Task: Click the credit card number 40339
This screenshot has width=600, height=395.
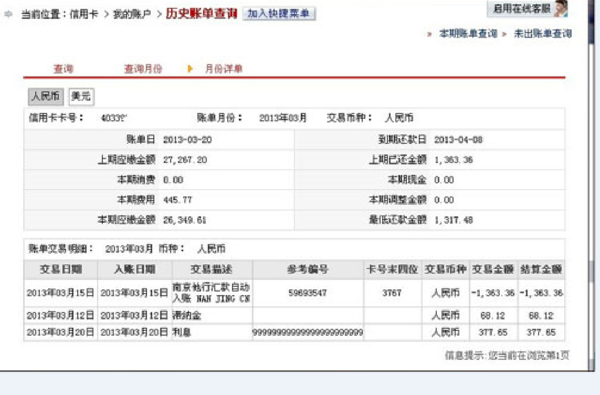Action: click(114, 118)
